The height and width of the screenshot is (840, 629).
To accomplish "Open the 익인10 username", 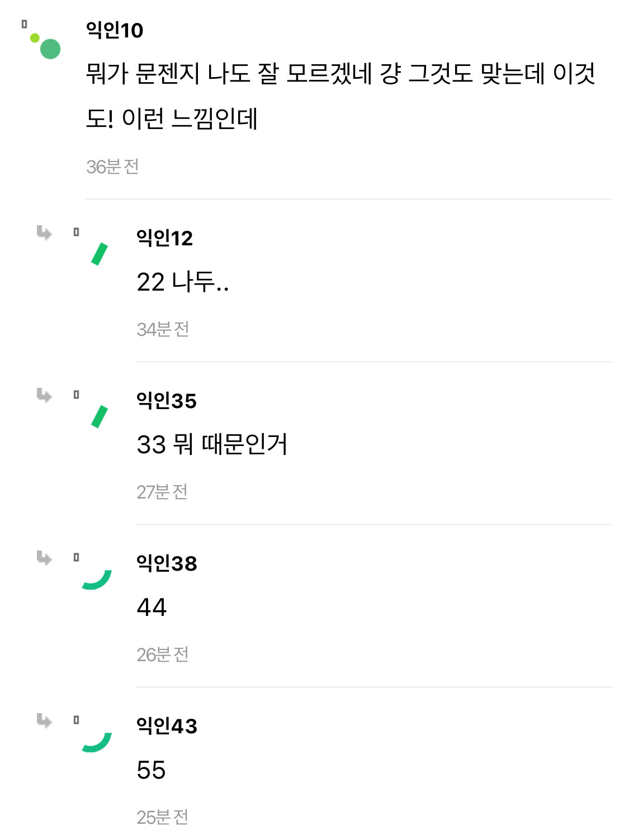I will click(115, 30).
